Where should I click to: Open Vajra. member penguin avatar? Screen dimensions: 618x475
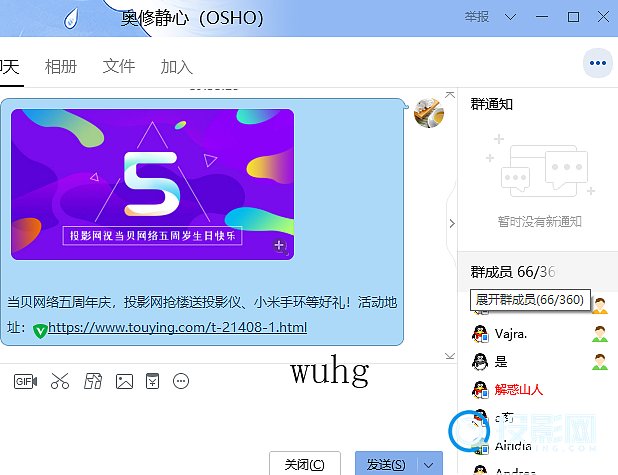click(x=480, y=334)
